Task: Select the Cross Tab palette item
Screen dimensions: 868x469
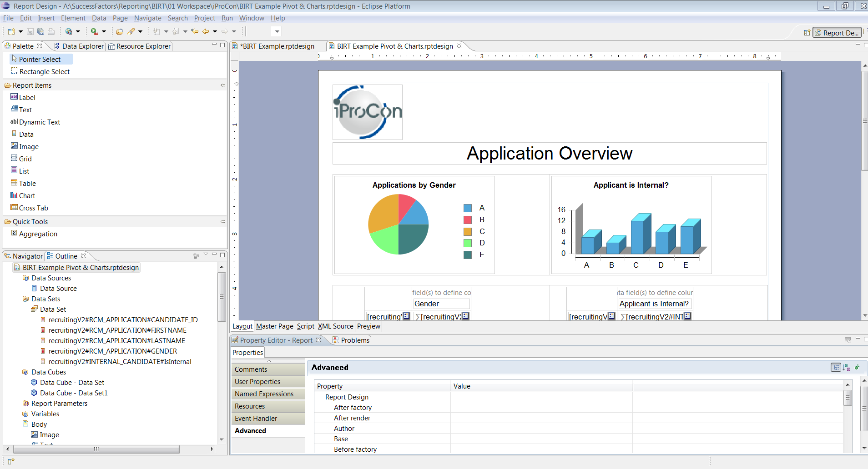Action: click(x=29, y=208)
